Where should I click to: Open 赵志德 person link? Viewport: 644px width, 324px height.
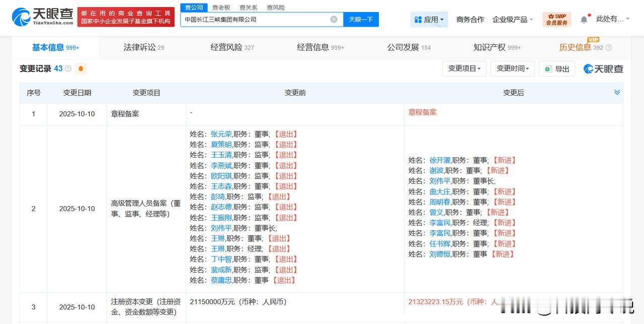[x=221, y=207]
